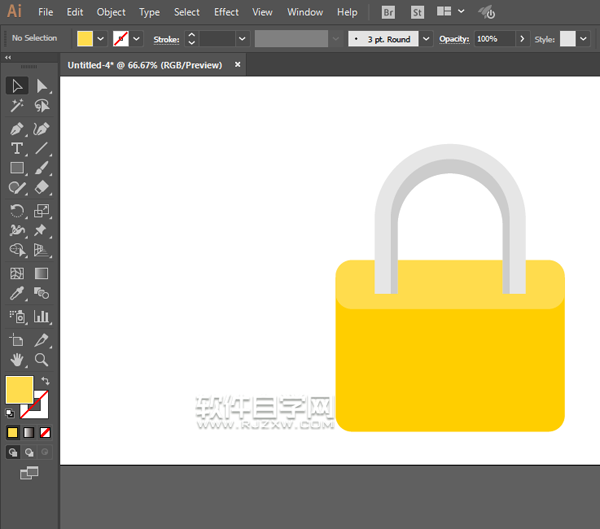The height and width of the screenshot is (529, 600).
Task: Open the Effect menu
Action: pos(226,12)
